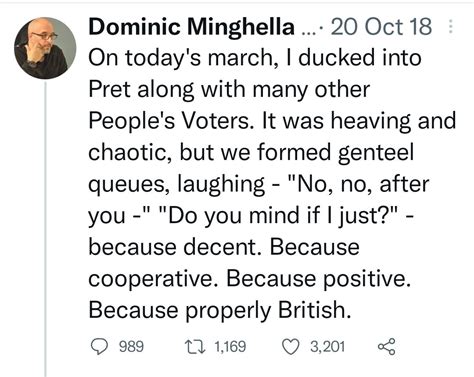The image size is (474, 377).
Task: Click the line 'cooperative. Because positive.'
Action: (x=250, y=279)
